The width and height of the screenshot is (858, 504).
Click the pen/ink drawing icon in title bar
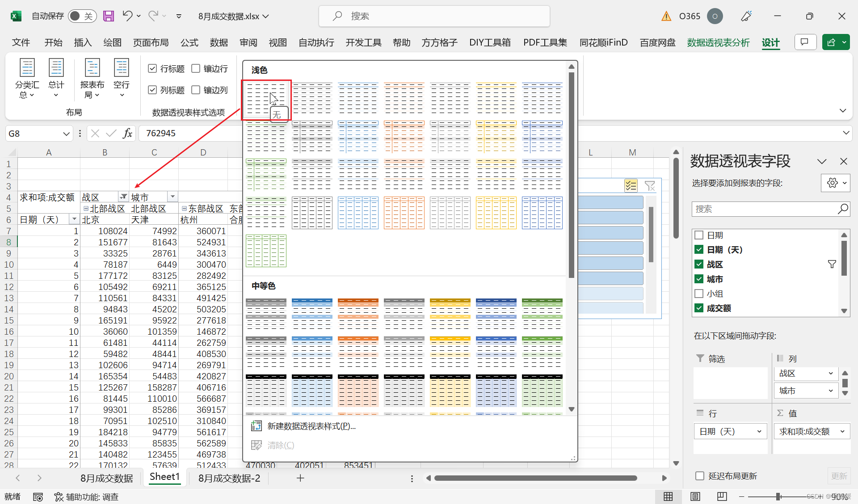tap(746, 16)
